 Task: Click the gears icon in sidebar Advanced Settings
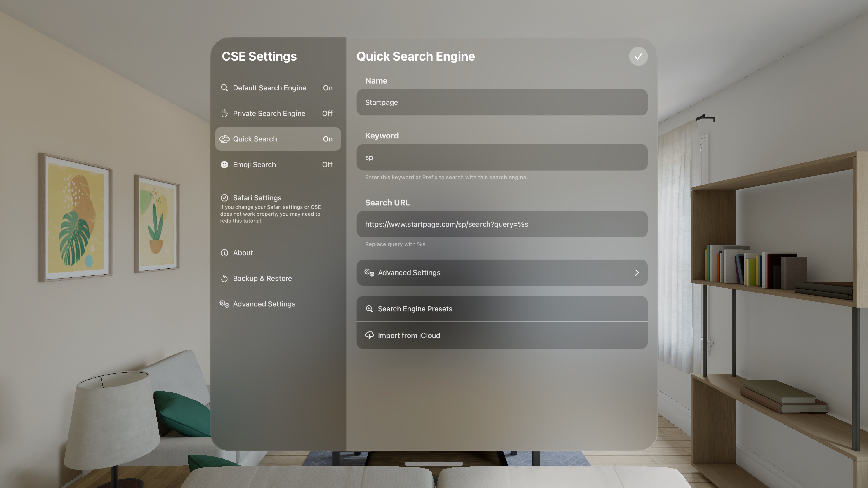pos(224,304)
